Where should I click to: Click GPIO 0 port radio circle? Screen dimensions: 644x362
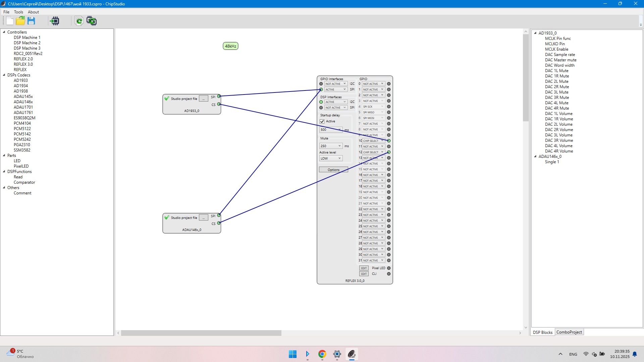click(389, 84)
